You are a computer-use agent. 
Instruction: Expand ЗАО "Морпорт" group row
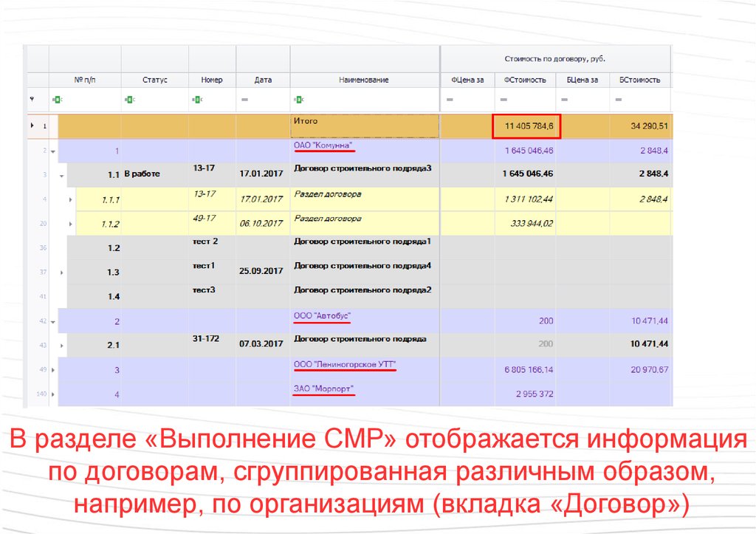click(x=52, y=394)
